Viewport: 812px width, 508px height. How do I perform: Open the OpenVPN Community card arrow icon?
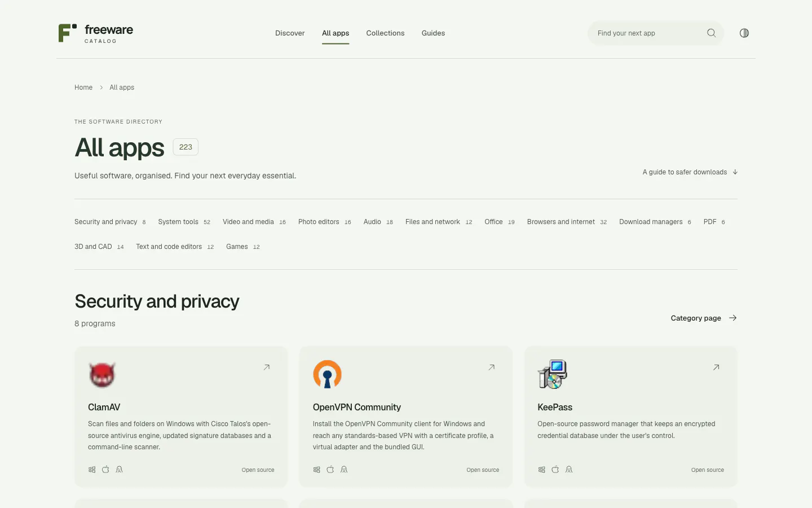(492, 367)
